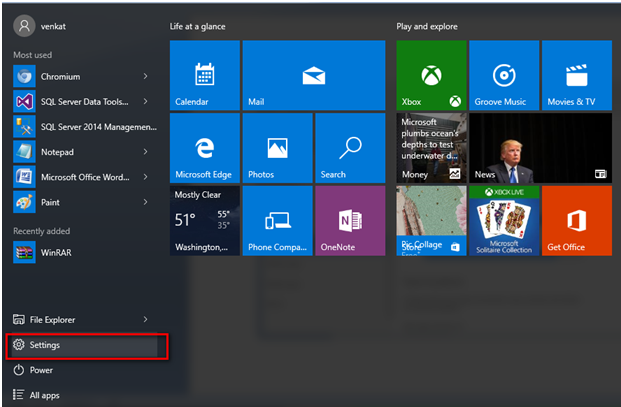Image resolution: width=621 pixels, height=407 pixels.
Task: Click the Notepad icon
Action: [24, 152]
